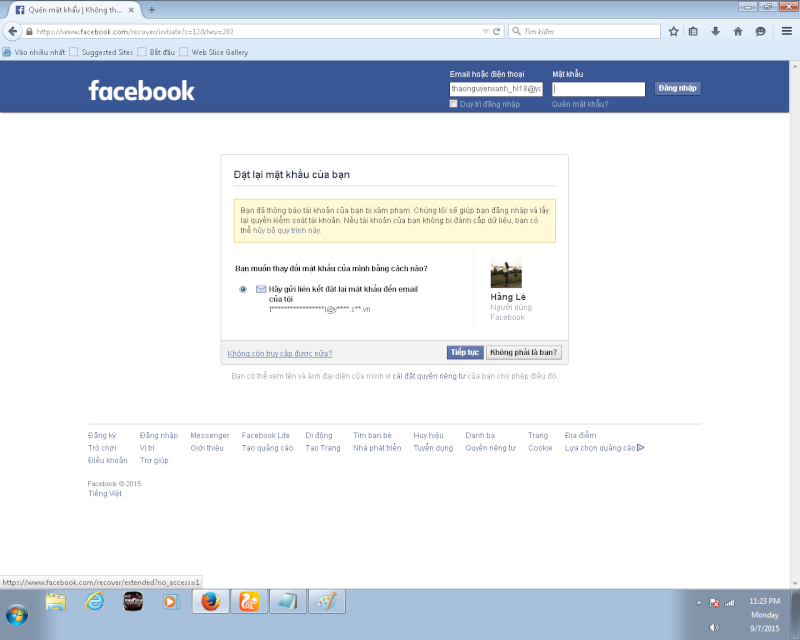Click Hằng Lê's profile photo
The height and width of the screenshot is (640, 800).
coord(506,273)
